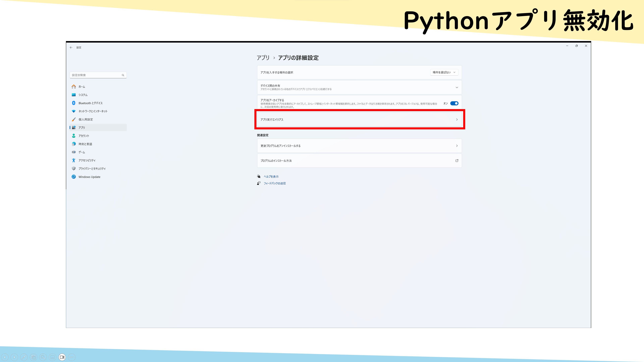Click the back arrow next to 設定
The image size is (644, 362).
71,47
